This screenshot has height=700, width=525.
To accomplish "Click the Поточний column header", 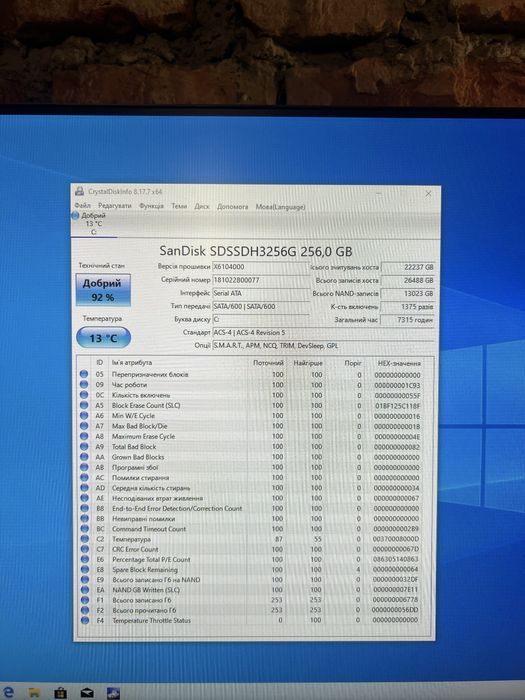I will click(268, 363).
